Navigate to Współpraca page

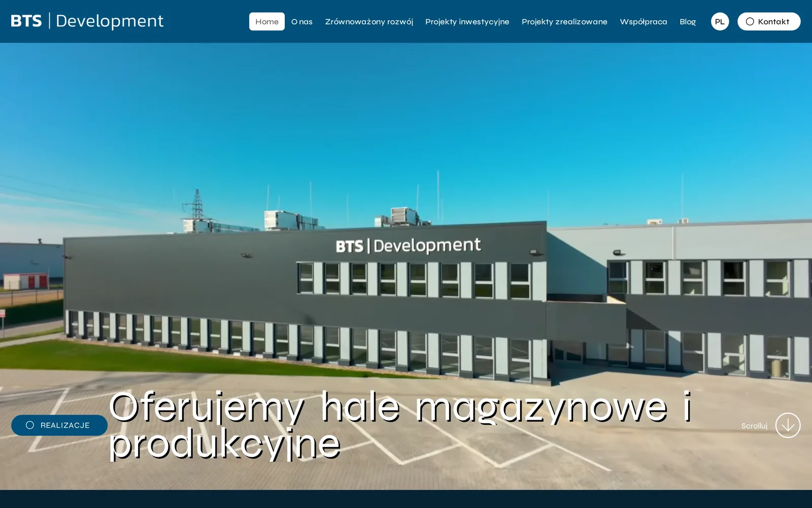[x=644, y=21]
